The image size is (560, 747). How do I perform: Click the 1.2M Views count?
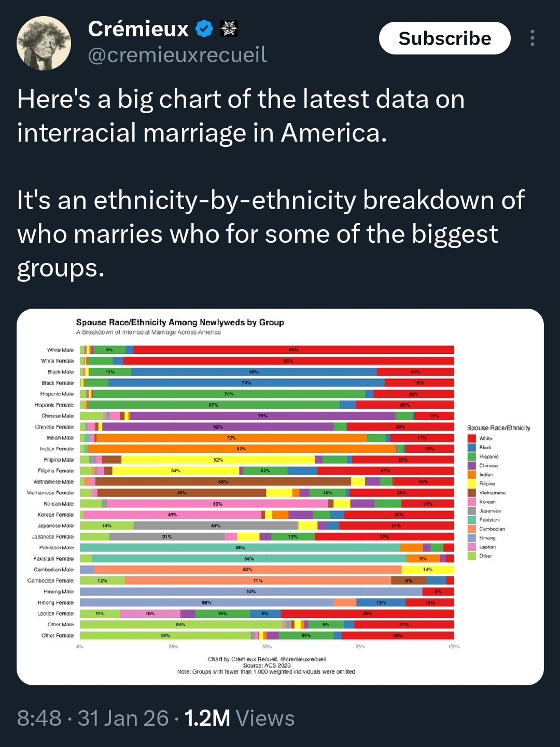[239, 718]
